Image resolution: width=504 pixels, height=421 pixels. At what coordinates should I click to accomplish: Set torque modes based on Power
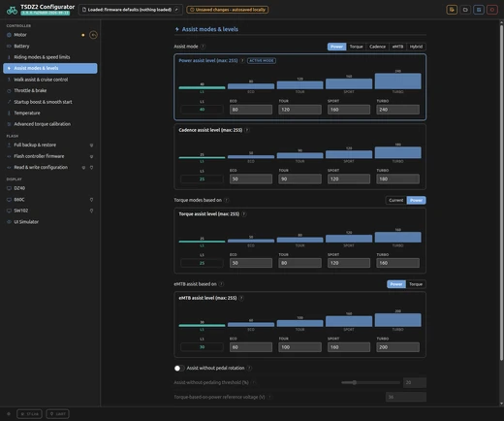pos(416,200)
